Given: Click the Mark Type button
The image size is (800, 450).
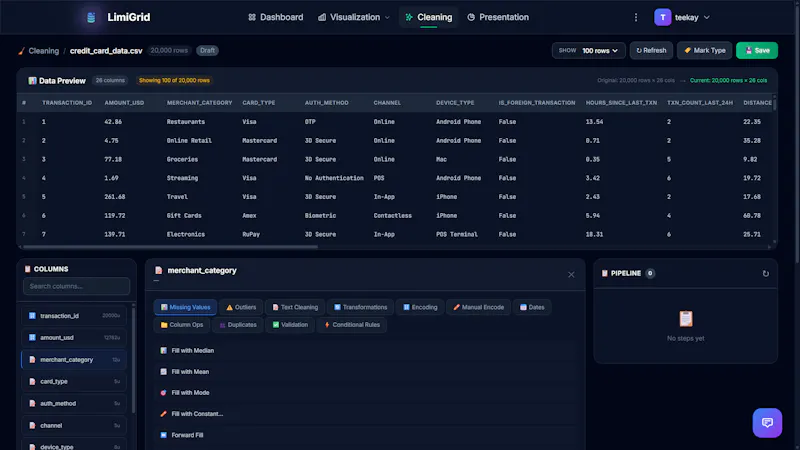Looking at the screenshot, I should pos(705,51).
